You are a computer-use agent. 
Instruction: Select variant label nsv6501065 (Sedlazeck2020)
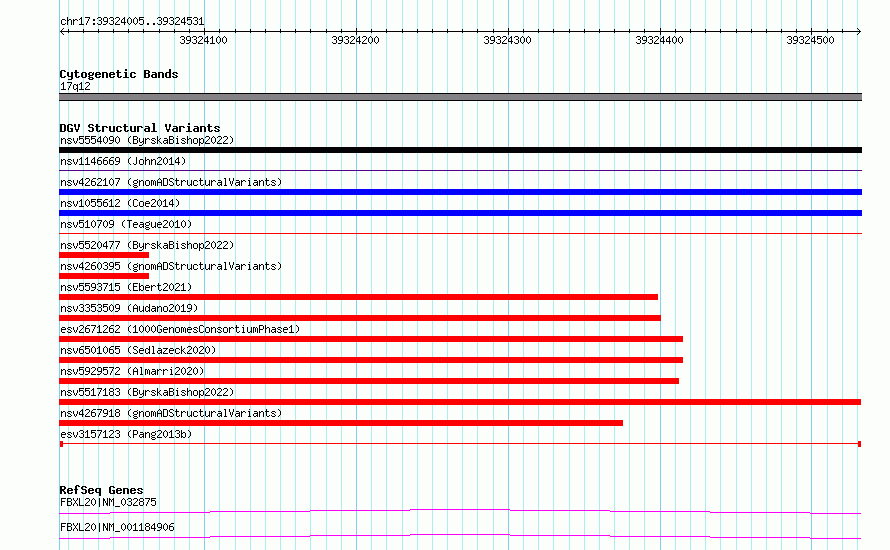pyautogui.click(x=138, y=350)
